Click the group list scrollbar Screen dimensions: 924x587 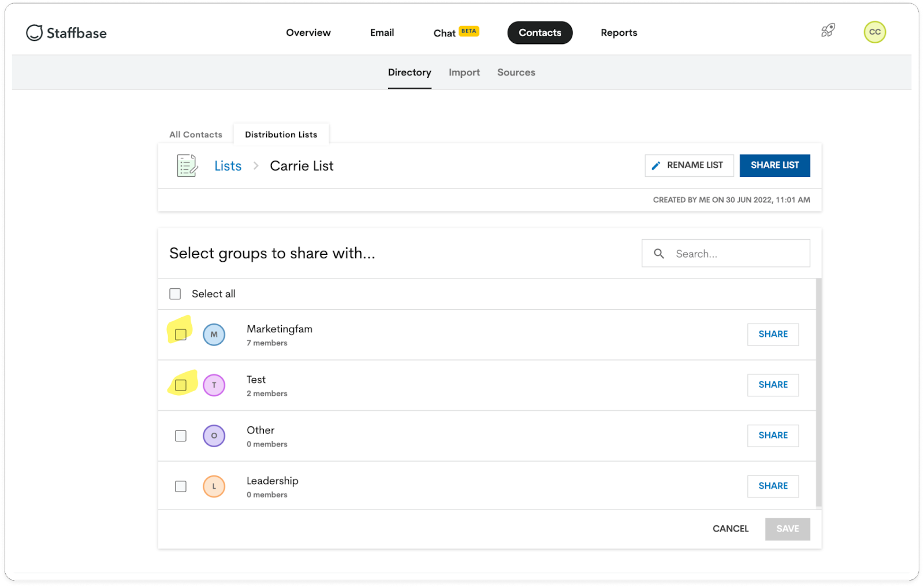818,393
